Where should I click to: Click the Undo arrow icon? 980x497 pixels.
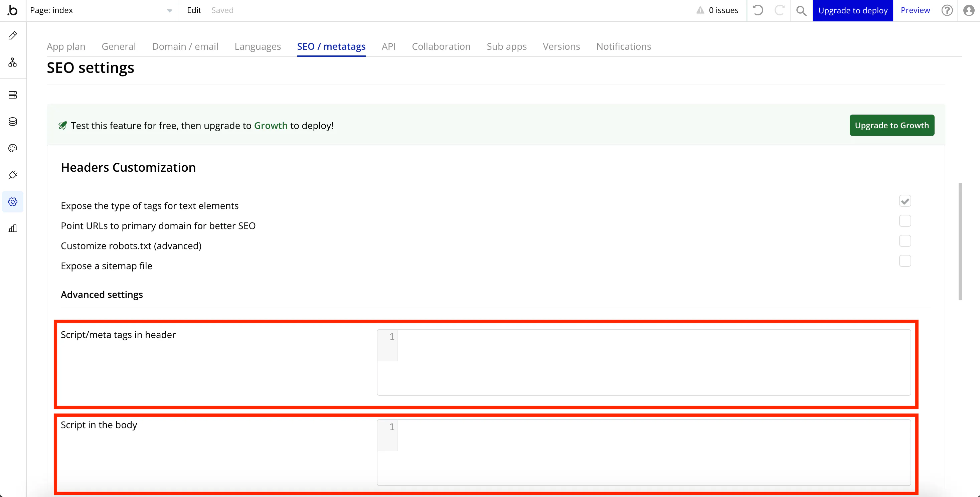pyautogui.click(x=758, y=10)
